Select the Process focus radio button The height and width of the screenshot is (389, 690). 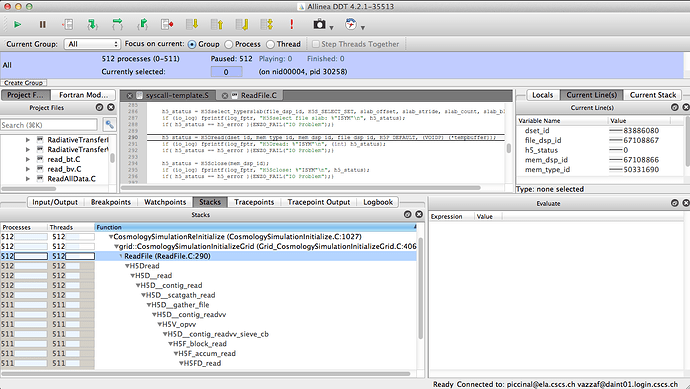coord(229,44)
